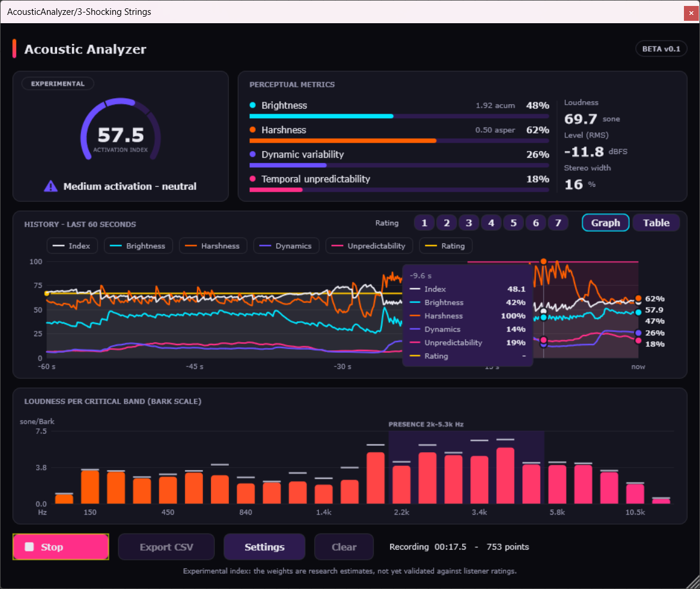Click the purple 26% endpoint marker
This screenshot has height=589, width=700.
638,333
